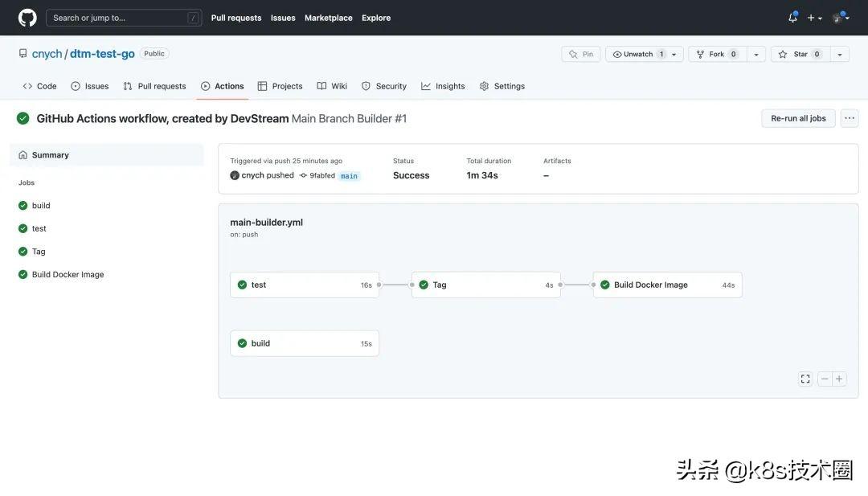Switch to the Code tab

pos(40,86)
